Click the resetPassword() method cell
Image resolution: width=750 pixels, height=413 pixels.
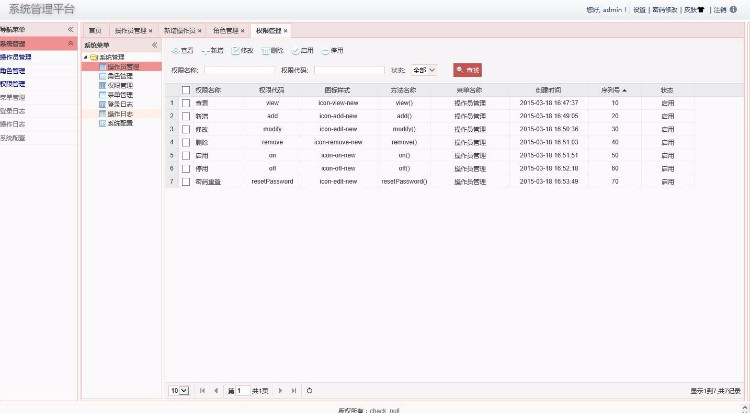pyautogui.click(x=404, y=182)
